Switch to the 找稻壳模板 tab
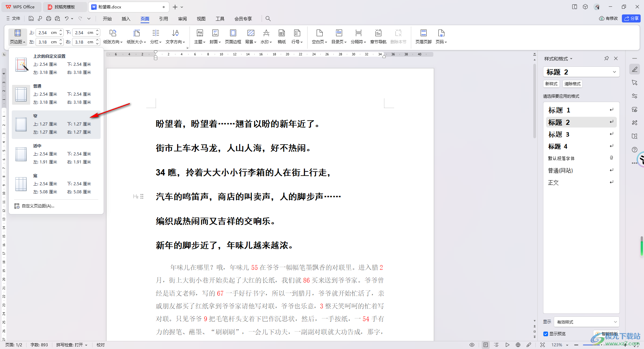 (x=65, y=7)
